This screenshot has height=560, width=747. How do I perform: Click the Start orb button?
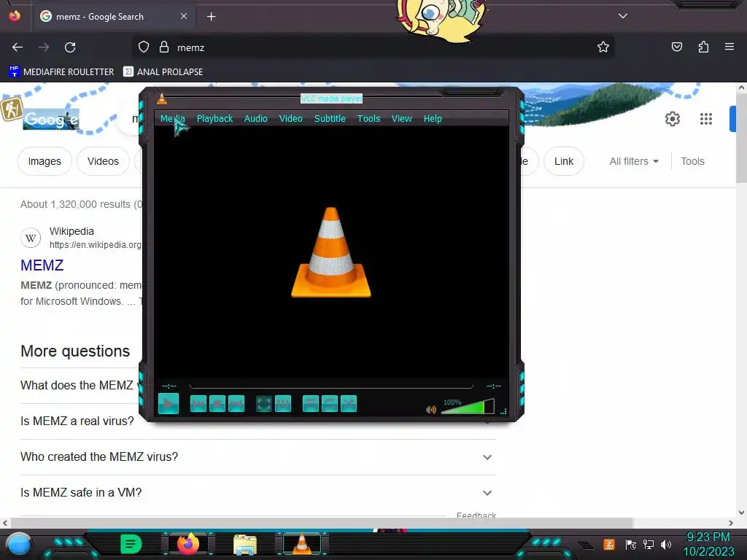[x=19, y=544]
